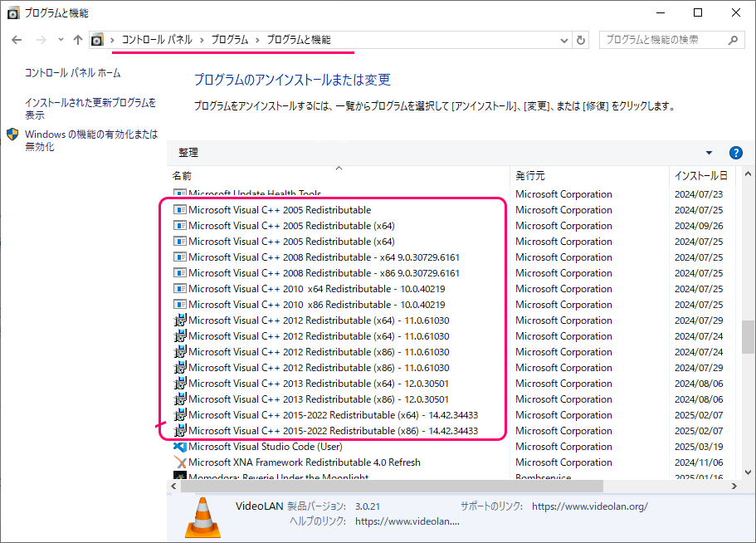The image size is (756, 543).
Task: Open the 整理 menu
Action: pos(188,153)
